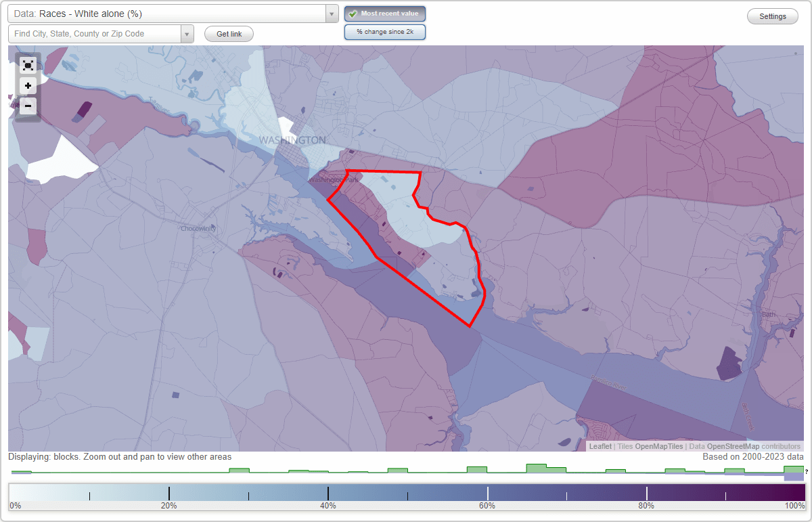The width and height of the screenshot is (812, 522).
Task: Select the Most recent value view mode
Action: 384,13
